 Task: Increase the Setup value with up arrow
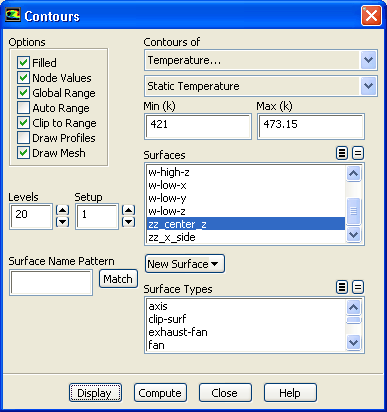pyautogui.click(x=128, y=210)
